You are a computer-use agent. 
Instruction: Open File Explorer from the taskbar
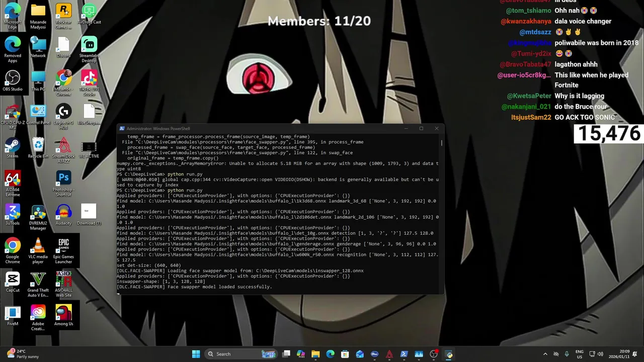coord(315,354)
